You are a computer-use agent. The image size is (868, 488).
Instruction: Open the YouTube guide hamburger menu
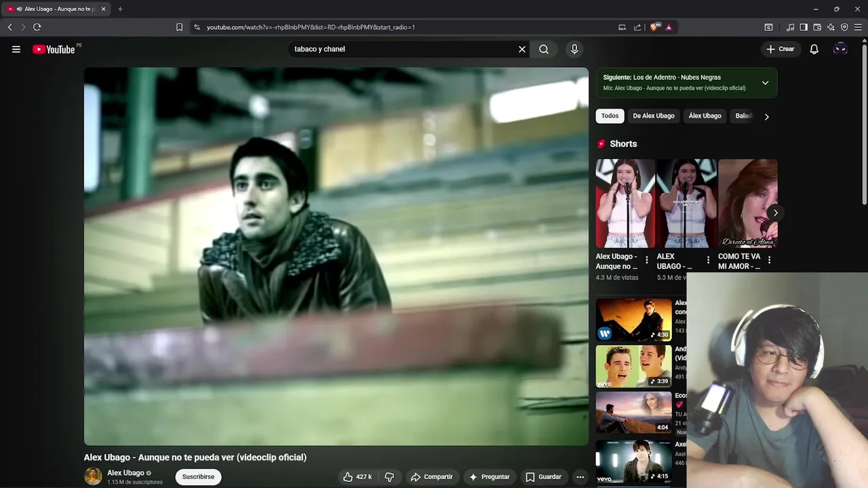click(x=16, y=49)
